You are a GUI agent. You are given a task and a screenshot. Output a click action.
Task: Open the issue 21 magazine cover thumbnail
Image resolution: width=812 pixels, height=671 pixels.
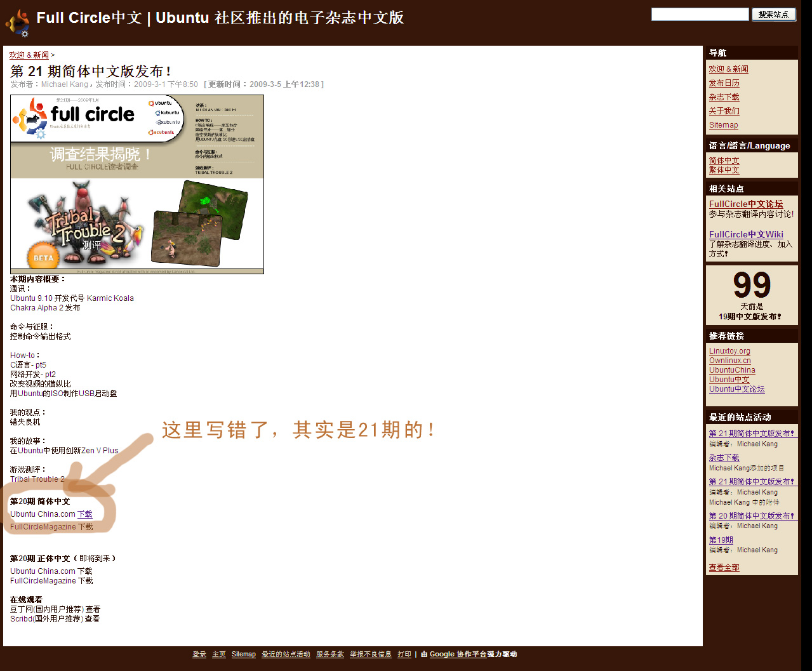pyautogui.click(x=137, y=184)
